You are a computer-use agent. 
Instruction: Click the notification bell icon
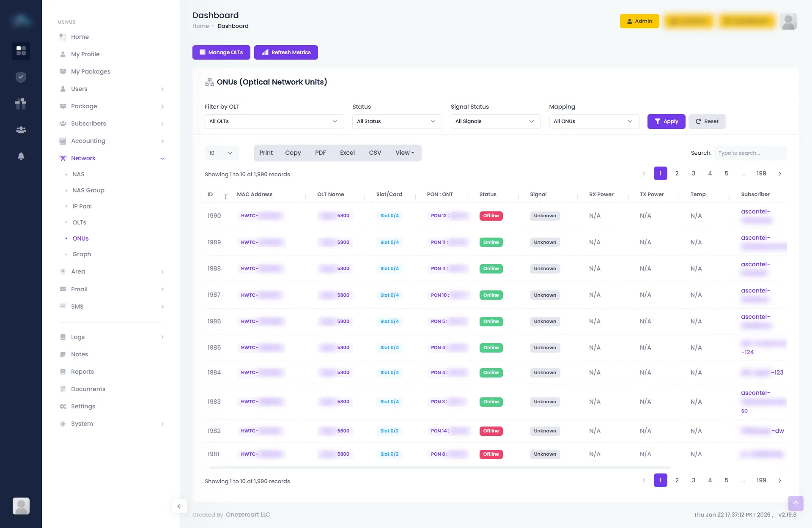[21, 156]
